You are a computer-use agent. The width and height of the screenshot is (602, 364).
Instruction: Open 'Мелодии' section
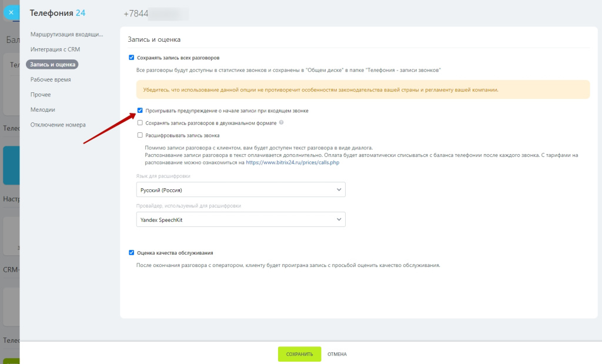(43, 109)
